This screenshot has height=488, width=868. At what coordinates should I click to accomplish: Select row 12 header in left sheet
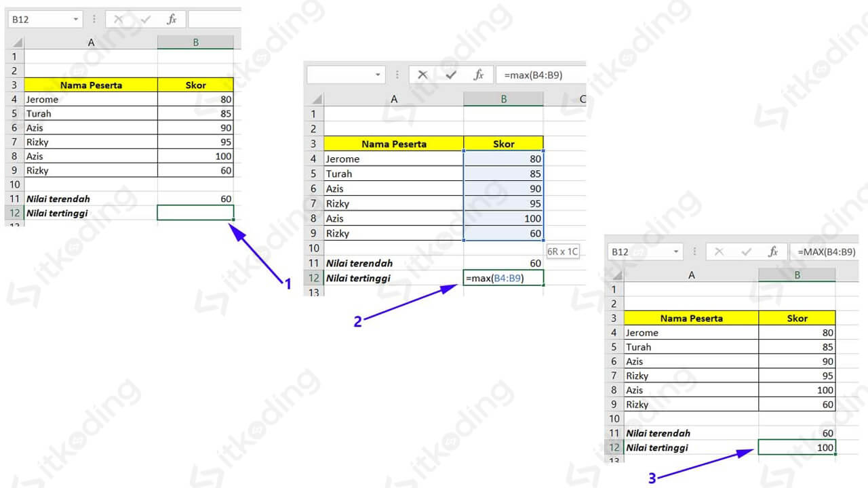click(x=14, y=213)
